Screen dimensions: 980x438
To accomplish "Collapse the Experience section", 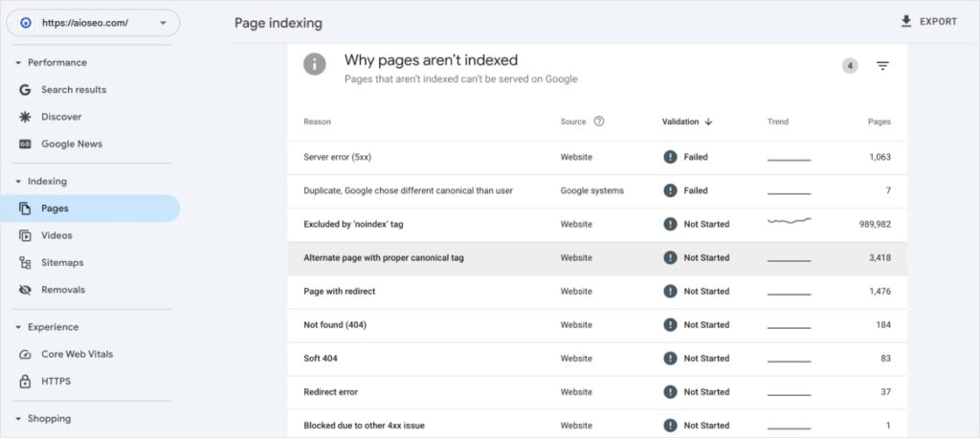I will coord(18,327).
